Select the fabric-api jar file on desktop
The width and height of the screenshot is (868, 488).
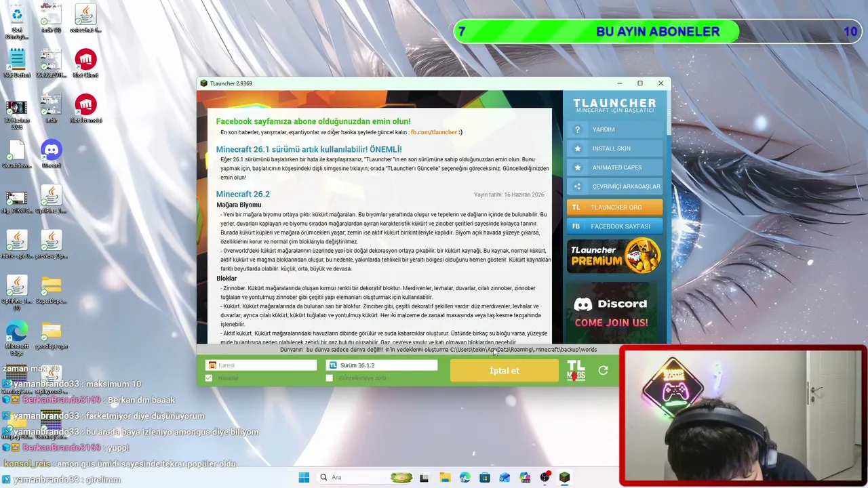[x=17, y=244]
